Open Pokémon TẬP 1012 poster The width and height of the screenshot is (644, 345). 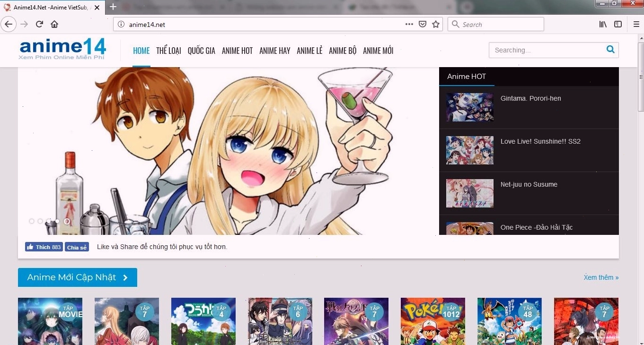click(433, 321)
